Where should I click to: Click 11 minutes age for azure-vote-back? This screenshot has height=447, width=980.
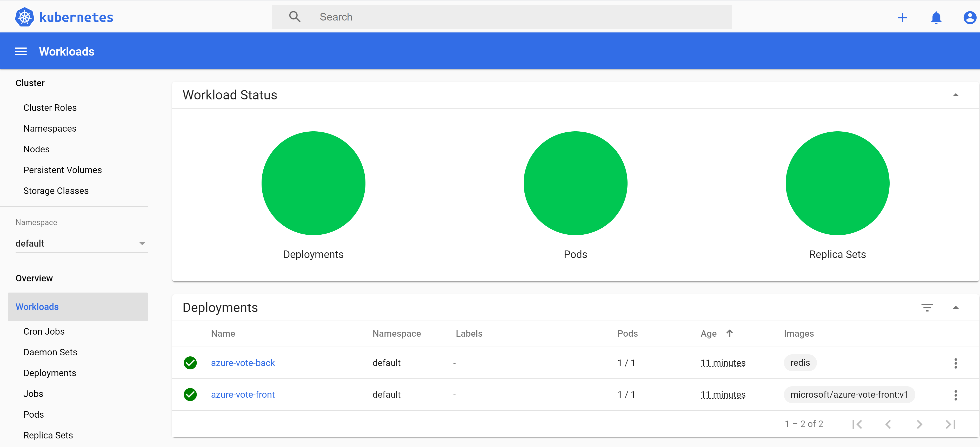tap(723, 363)
